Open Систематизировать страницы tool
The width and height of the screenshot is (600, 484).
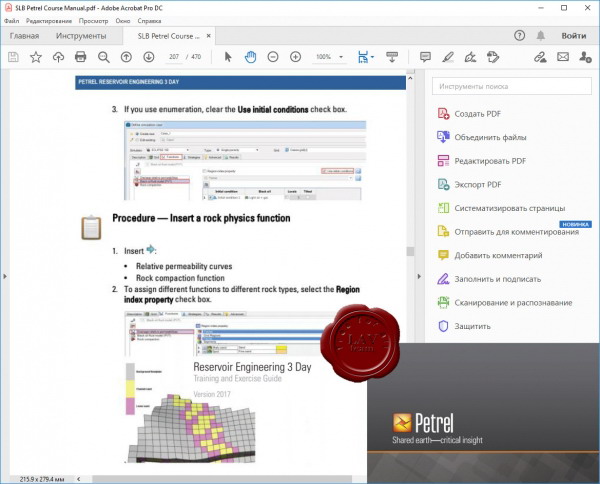(x=501, y=208)
